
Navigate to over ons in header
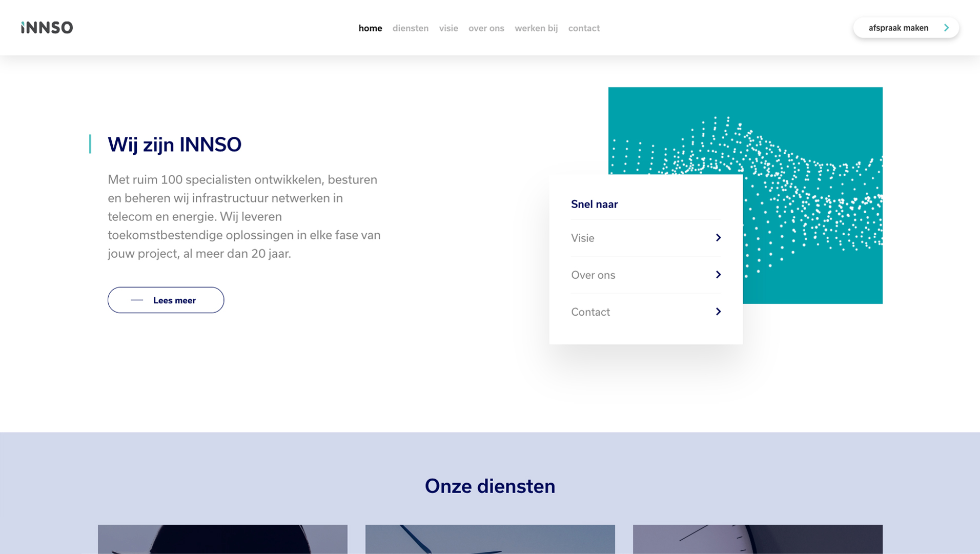coord(486,28)
